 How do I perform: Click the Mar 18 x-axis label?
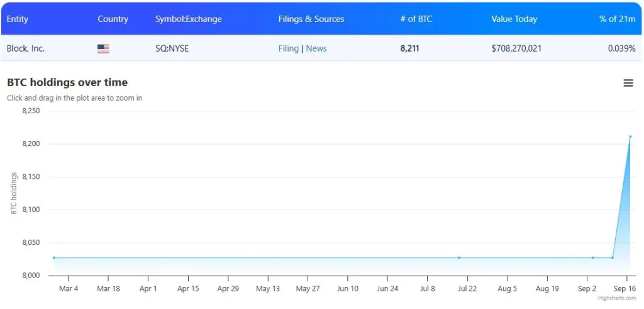coord(108,288)
